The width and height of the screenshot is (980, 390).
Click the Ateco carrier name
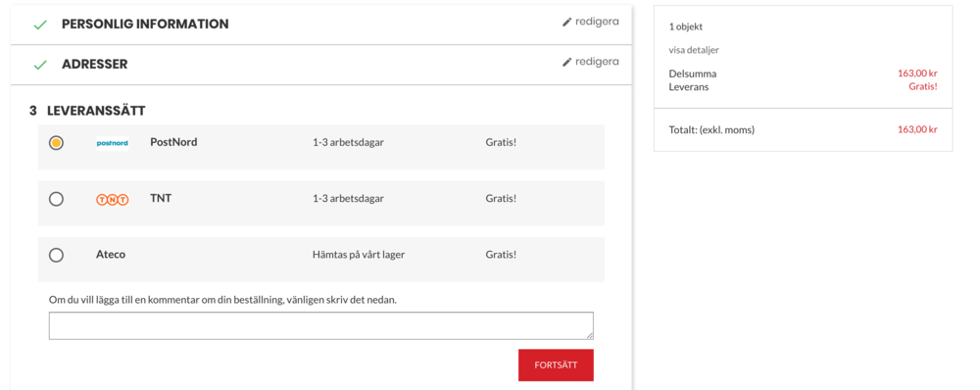pos(111,255)
